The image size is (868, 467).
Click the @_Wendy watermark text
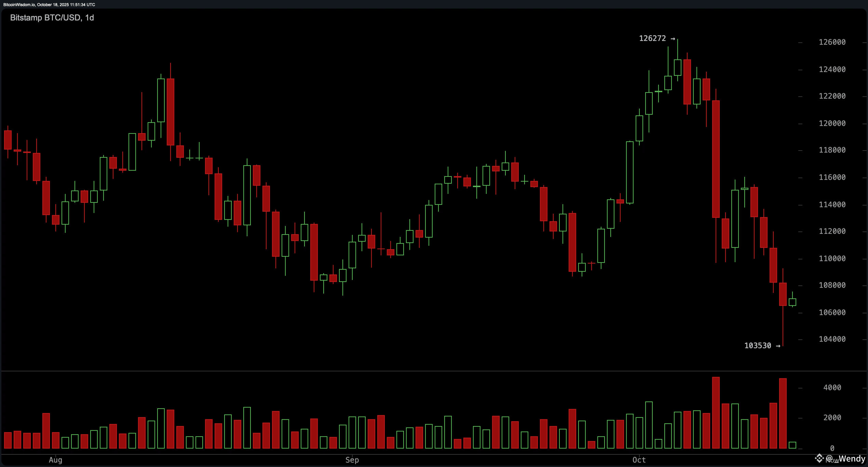[x=846, y=458]
